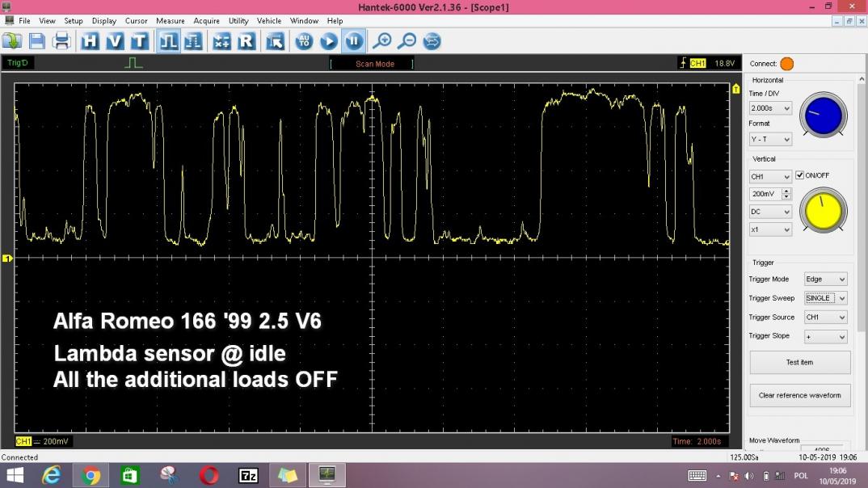Viewport: 868px width, 488px height.
Task: Click the Test item button
Action: (800, 363)
